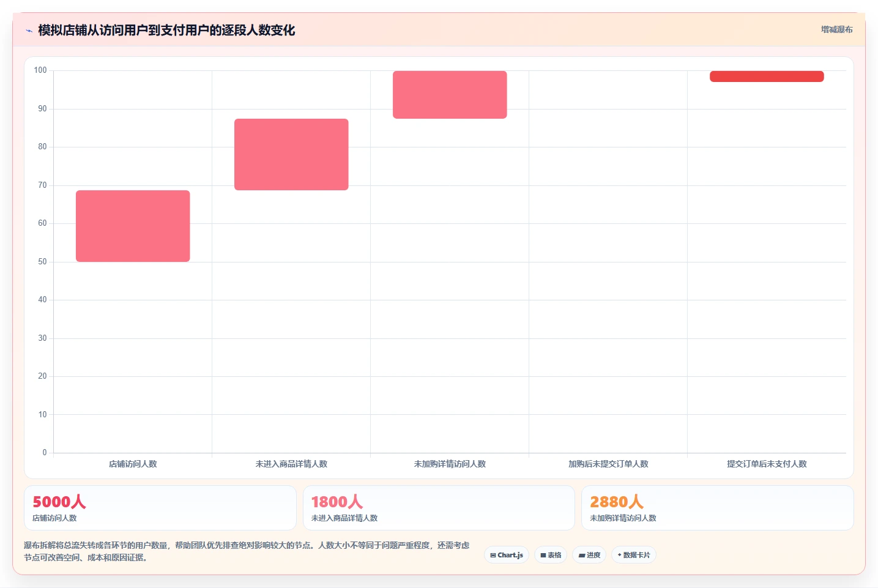Select the red 提交订单后未支付人数 bar
Screen dimensions: 878x588
(767, 76)
